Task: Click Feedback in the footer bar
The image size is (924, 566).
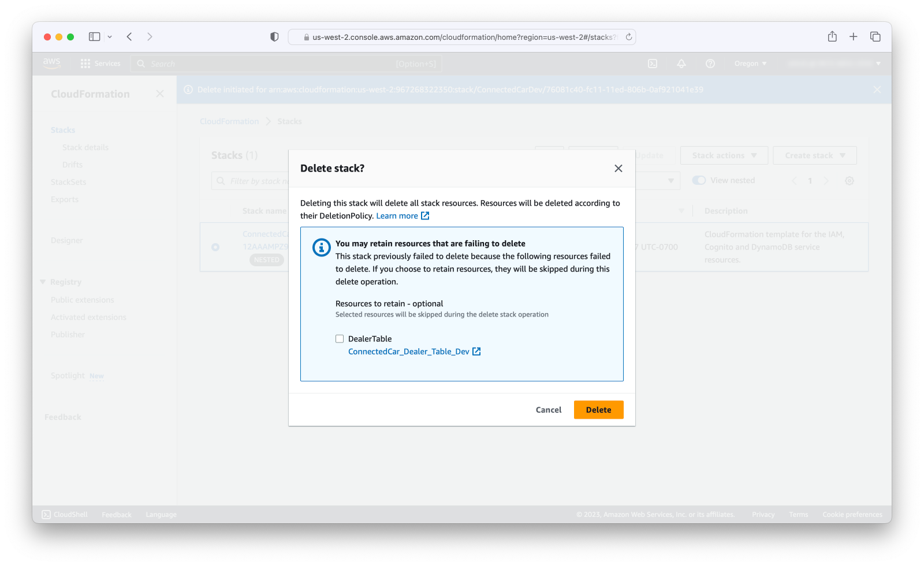Action: pos(117,515)
